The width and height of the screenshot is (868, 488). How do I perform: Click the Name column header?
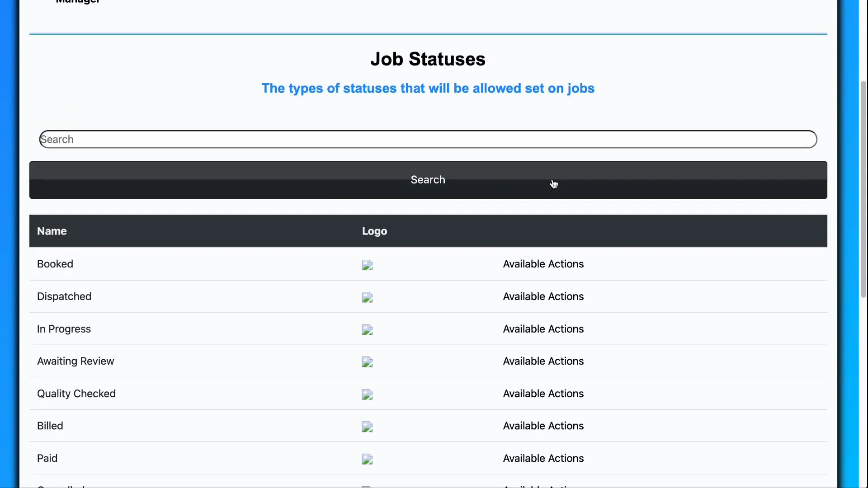point(52,231)
